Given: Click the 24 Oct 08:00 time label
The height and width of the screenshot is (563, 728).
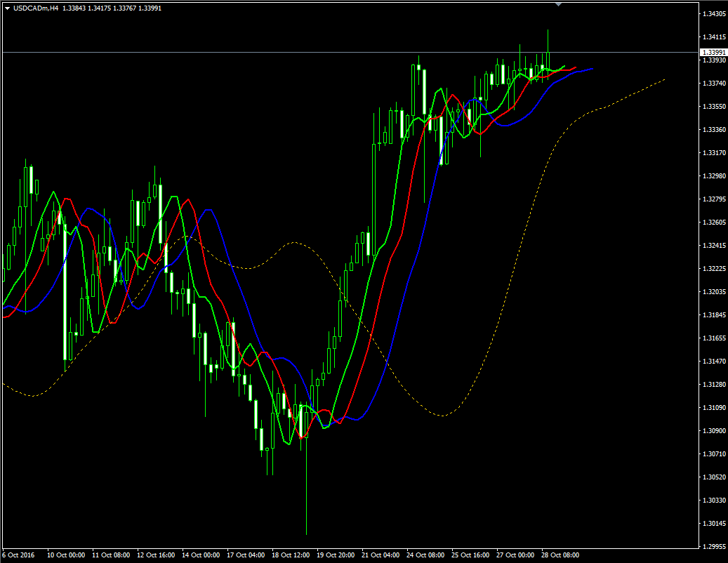Looking at the screenshot, I should coord(425,555).
